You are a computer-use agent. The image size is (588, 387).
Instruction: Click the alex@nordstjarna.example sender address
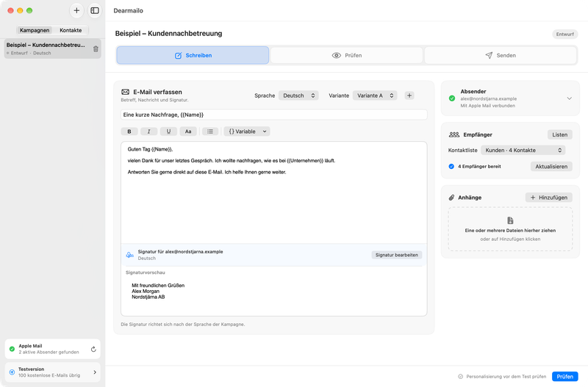pyautogui.click(x=489, y=99)
